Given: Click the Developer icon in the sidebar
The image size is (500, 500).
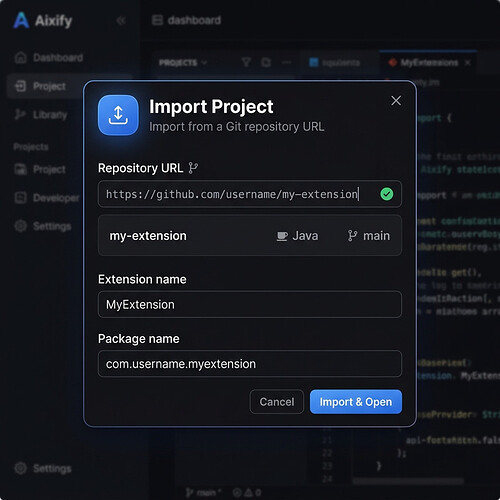Looking at the screenshot, I should pyautogui.click(x=20, y=198).
